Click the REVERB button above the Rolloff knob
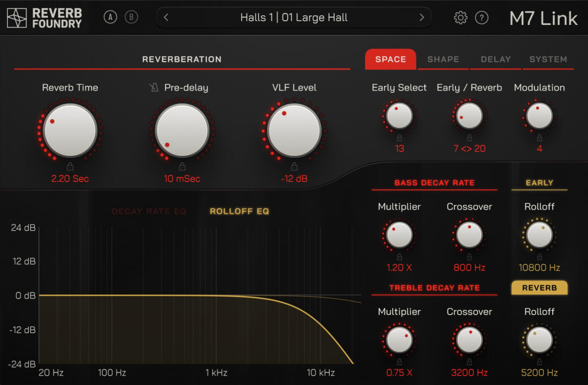This screenshot has width=588, height=385. [x=539, y=288]
